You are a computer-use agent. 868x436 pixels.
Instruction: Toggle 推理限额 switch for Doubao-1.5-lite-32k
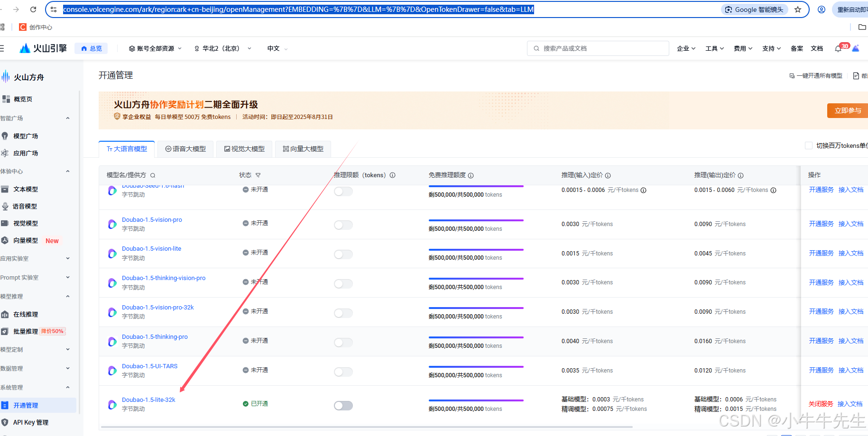(343, 406)
